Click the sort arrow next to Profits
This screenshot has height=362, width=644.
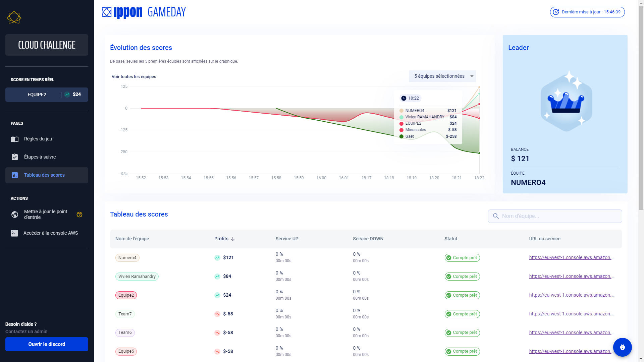pyautogui.click(x=233, y=239)
